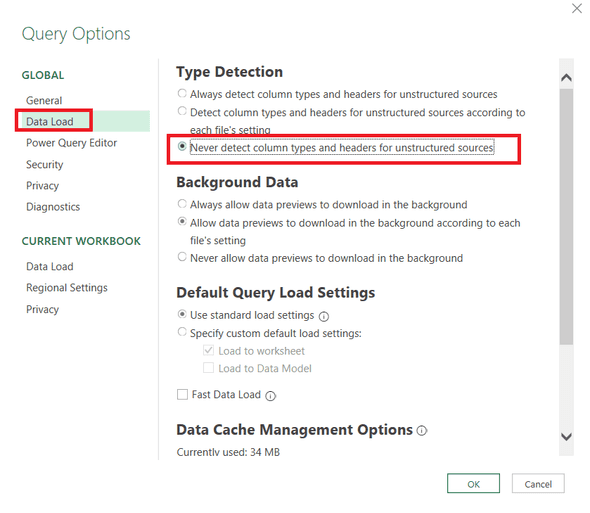Click the GLOBAL section header

pos(43,75)
